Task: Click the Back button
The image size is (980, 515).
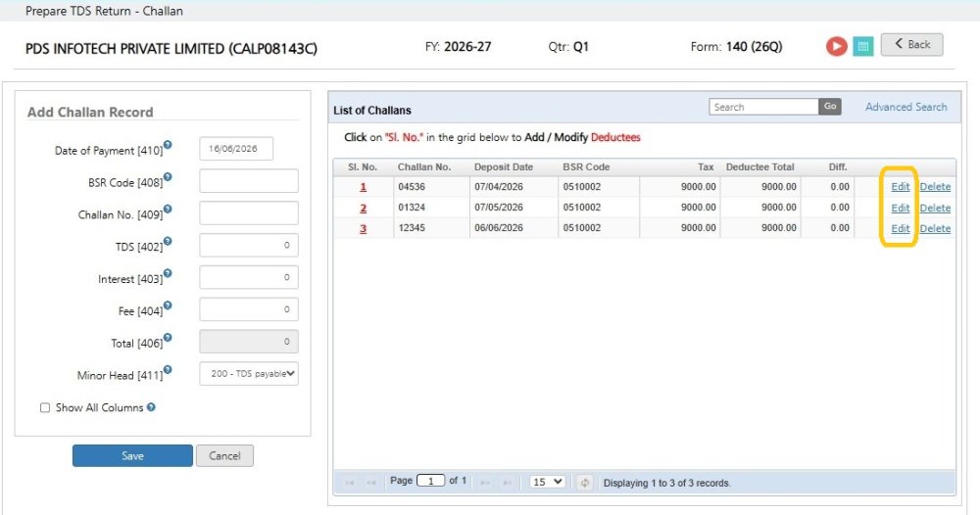Action: (x=911, y=44)
